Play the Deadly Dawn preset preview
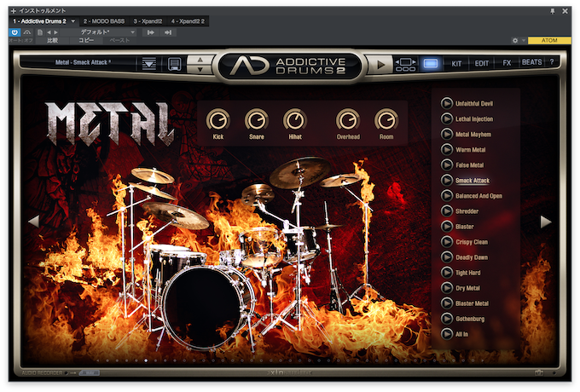The height and width of the screenshot is (392, 580). coord(447,257)
